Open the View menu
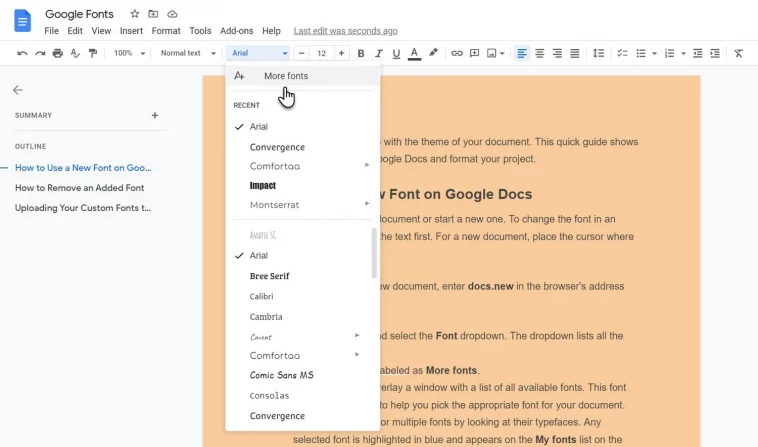 click(x=101, y=31)
